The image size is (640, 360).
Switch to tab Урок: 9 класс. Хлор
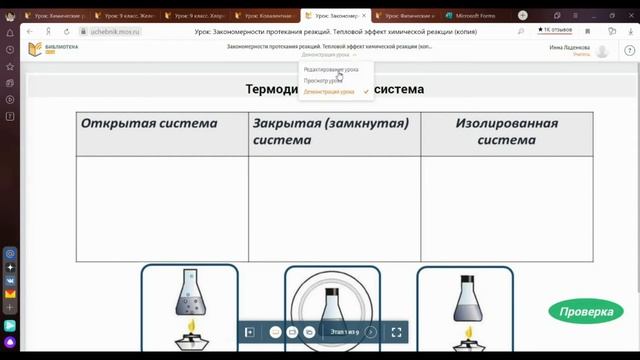(x=196, y=16)
